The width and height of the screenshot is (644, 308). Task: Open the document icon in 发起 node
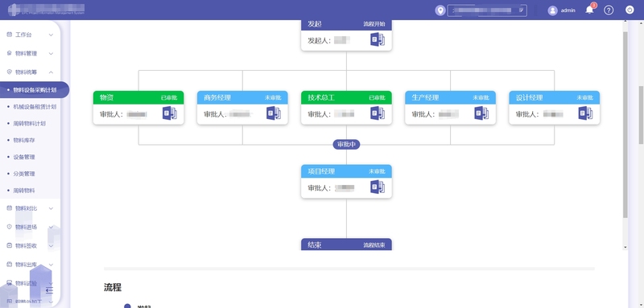click(378, 39)
